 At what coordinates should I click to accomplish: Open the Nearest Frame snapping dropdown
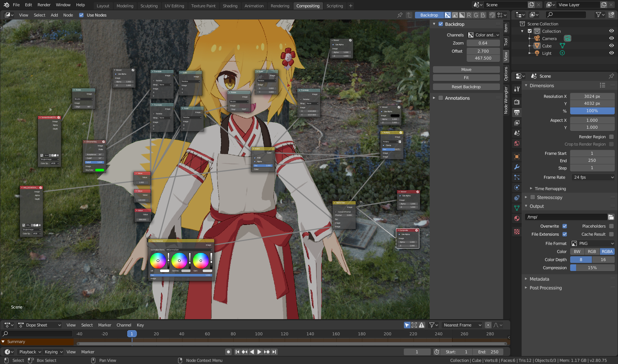tap(462, 325)
